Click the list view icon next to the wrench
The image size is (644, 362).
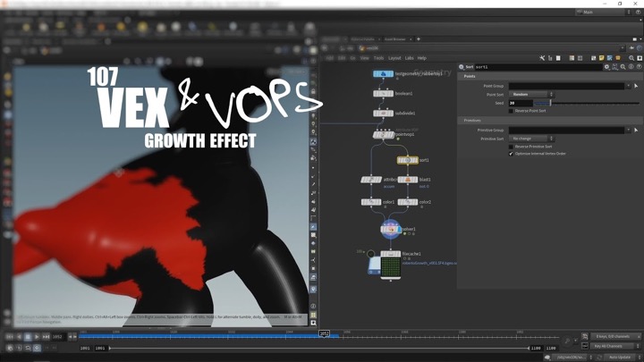(550, 58)
